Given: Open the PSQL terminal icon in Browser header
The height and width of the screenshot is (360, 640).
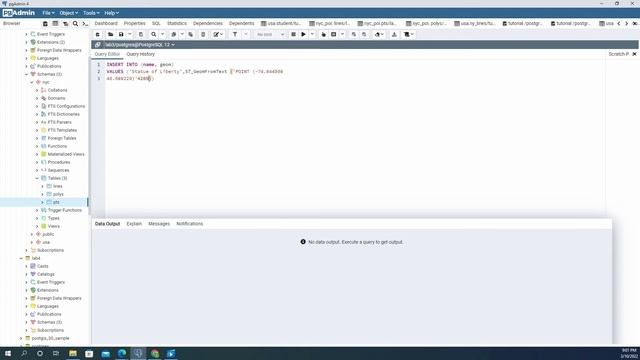Looking at the screenshot, I should [85, 24].
